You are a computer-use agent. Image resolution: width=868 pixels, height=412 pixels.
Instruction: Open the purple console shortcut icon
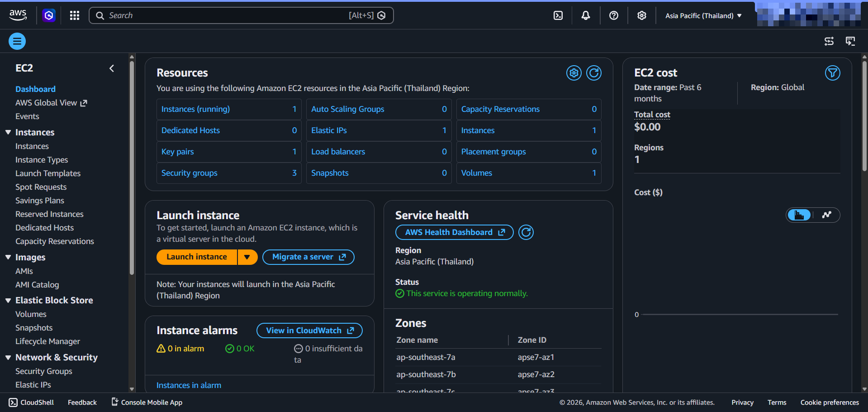pyautogui.click(x=49, y=15)
